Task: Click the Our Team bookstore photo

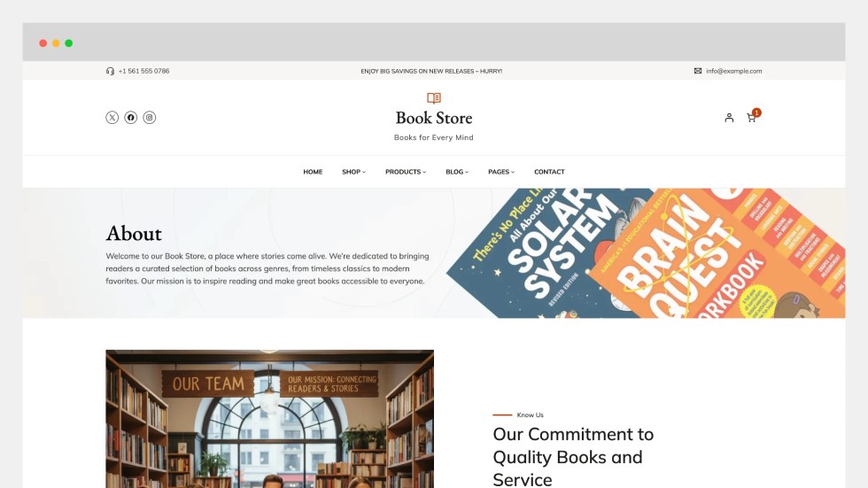Action: point(269,419)
